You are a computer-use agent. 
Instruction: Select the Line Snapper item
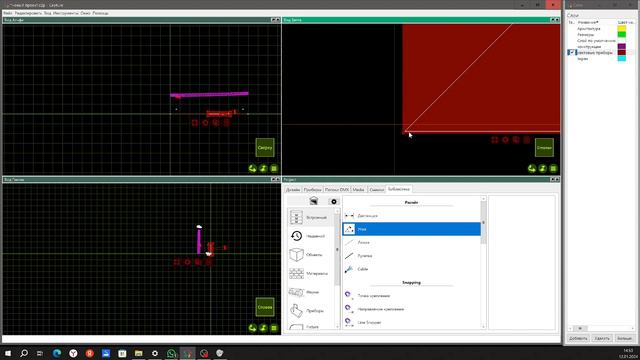pyautogui.click(x=411, y=322)
